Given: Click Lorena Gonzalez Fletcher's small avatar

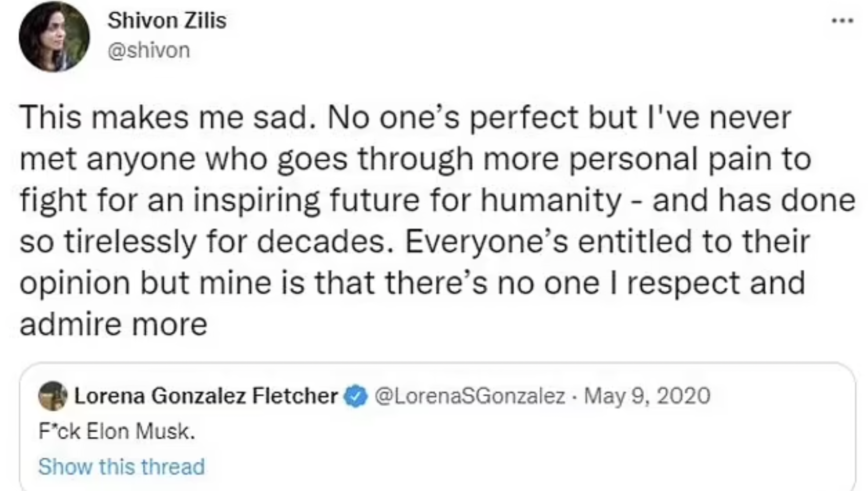Looking at the screenshot, I should [52, 396].
